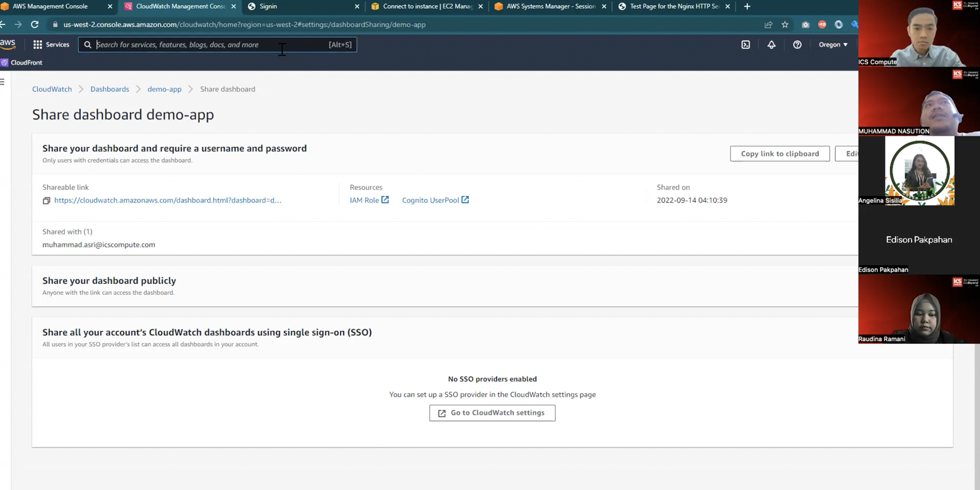Reload the browser page
The width and height of the screenshot is (980, 490).
tap(34, 24)
